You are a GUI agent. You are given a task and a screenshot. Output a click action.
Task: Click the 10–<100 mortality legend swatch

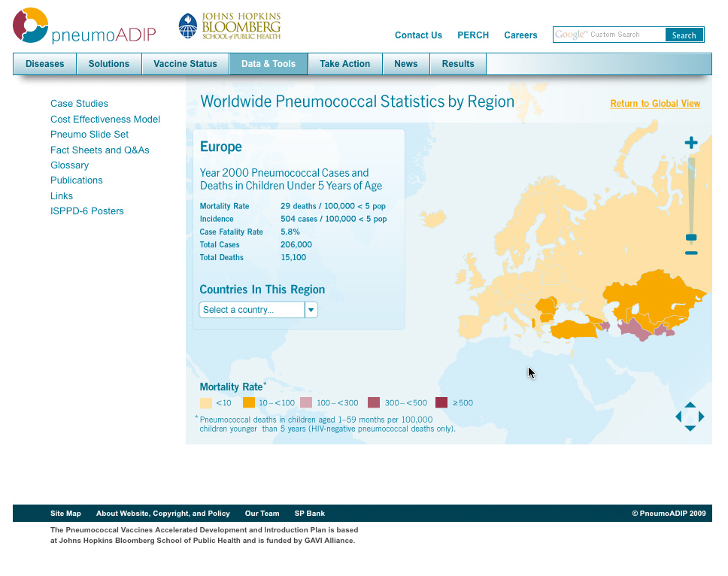[249, 403]
